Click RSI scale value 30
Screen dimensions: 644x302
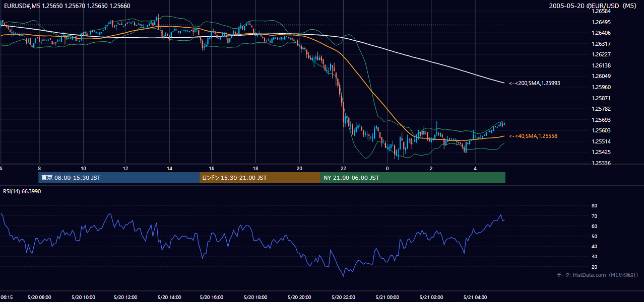click(594, 257)
